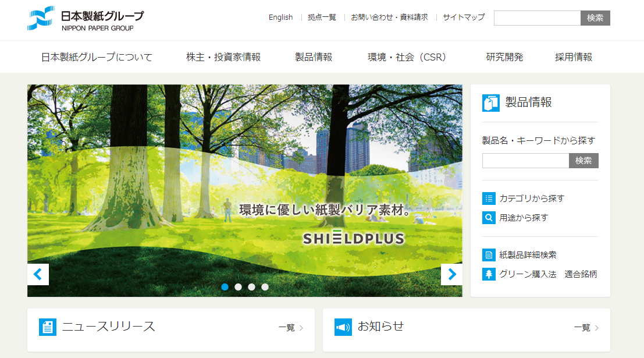Open 日本製紙グループについて menu
This screenshot has height=358, width=644.
coord(97,57)
